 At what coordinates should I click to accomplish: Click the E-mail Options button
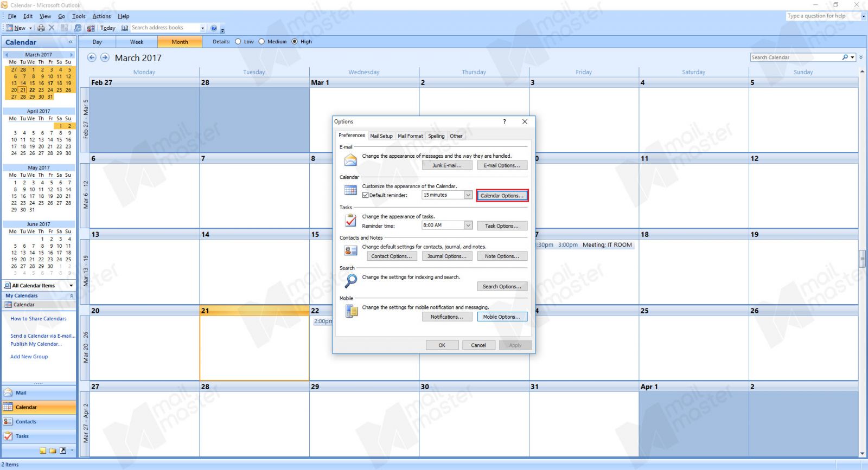(x=502, y=165)
